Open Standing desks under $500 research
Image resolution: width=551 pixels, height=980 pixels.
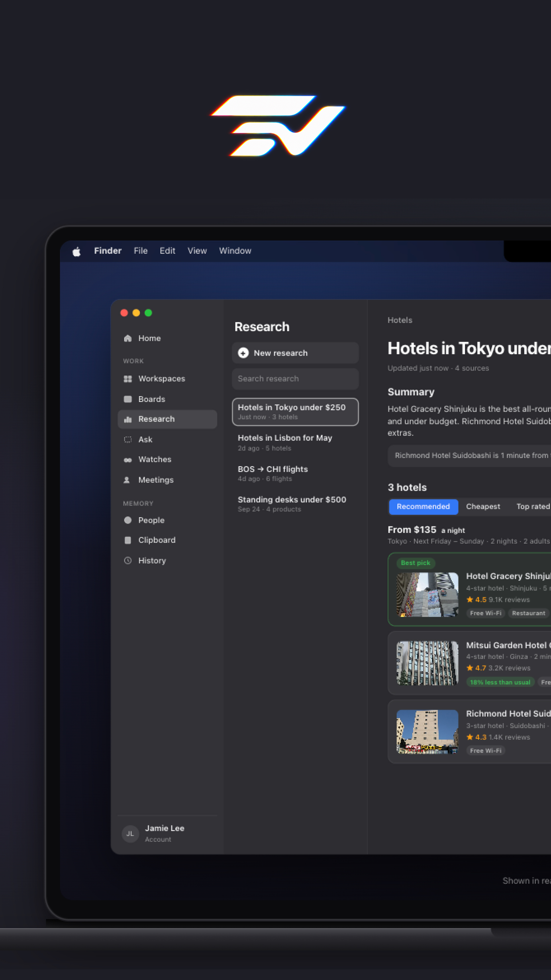(x=295, y=504)
